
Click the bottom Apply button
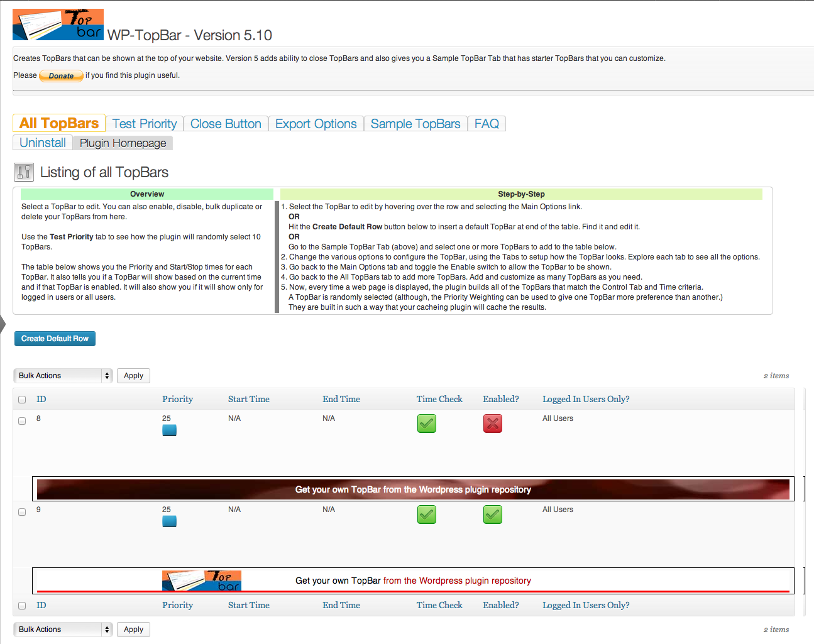tap(133, 630)
